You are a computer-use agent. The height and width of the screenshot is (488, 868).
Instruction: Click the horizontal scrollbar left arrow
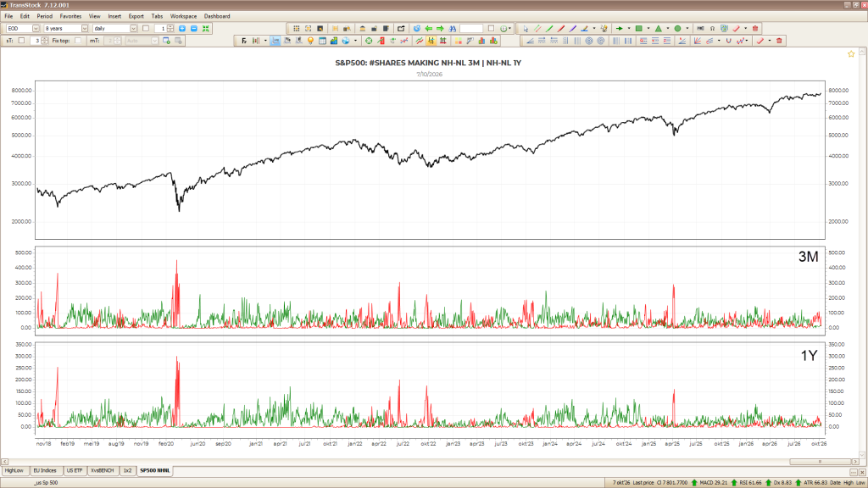[4, 461]
